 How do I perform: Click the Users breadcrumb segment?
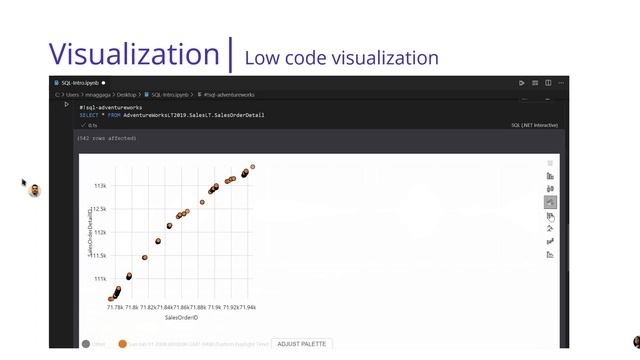(72, 95)
